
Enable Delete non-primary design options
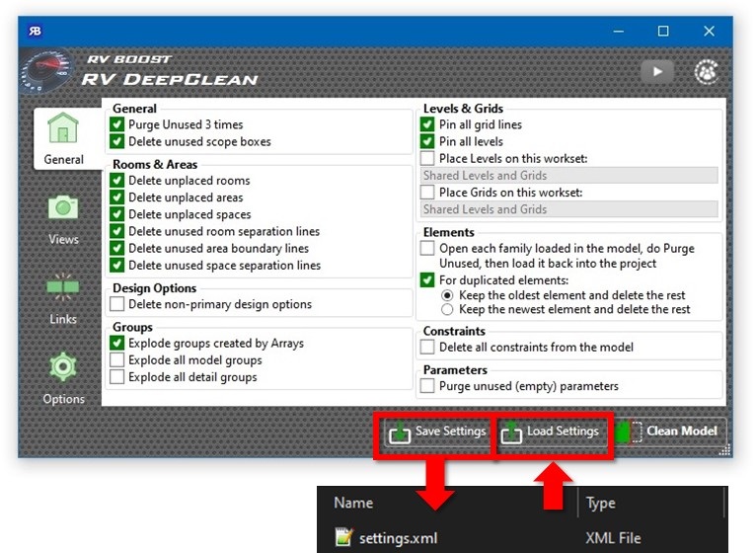(117, 304)
